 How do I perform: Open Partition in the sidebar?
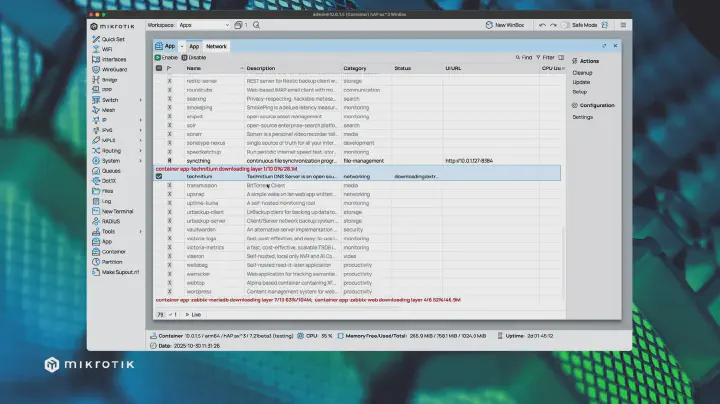(107, 262)
